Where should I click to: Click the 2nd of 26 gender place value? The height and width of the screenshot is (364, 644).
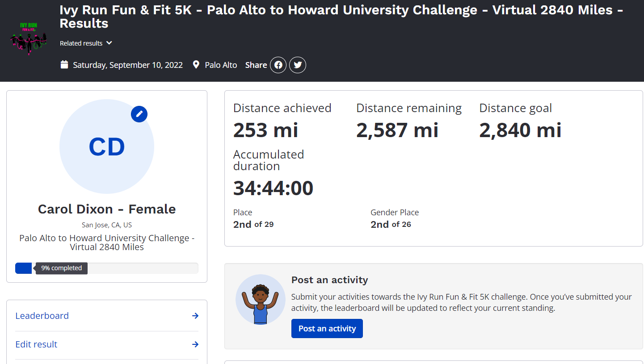click(391, 224)
